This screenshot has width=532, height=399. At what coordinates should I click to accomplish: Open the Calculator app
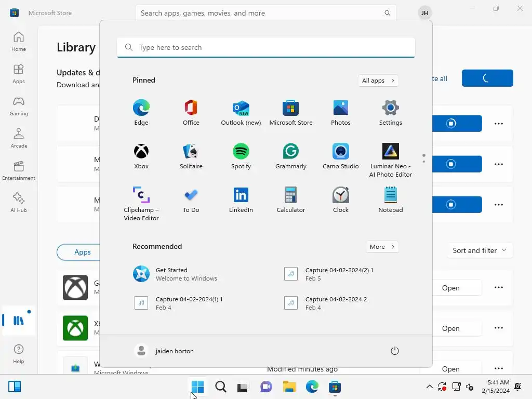point(291,200)
